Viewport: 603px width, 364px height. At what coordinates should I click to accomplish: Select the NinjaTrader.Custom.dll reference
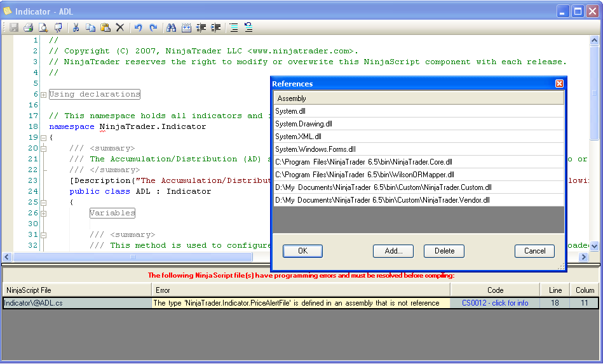[418, 187]
